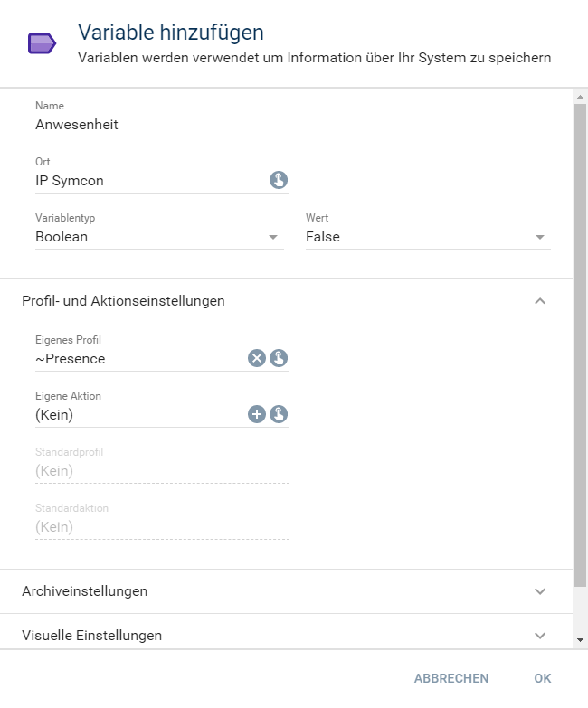Expand the Archiveinstellungen section
This screenshot has height=708, width=588.
click(x=540, y=591)
